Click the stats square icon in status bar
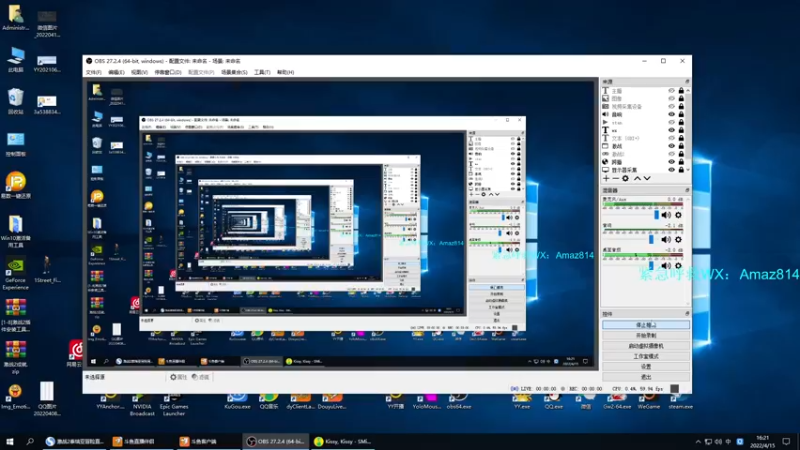 pyautogui.click(x=674, y=389)
